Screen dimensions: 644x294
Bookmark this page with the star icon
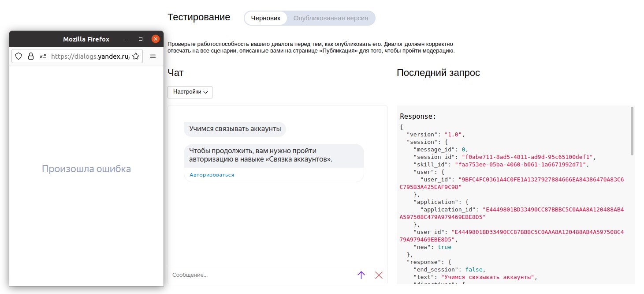click(136, 56)
